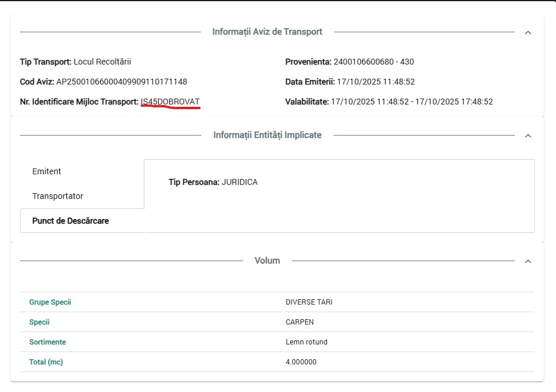Click the underlined IS45DOBROVAT transport number
The height and width of the screenshot is (392, 556).
coord(170,102)
